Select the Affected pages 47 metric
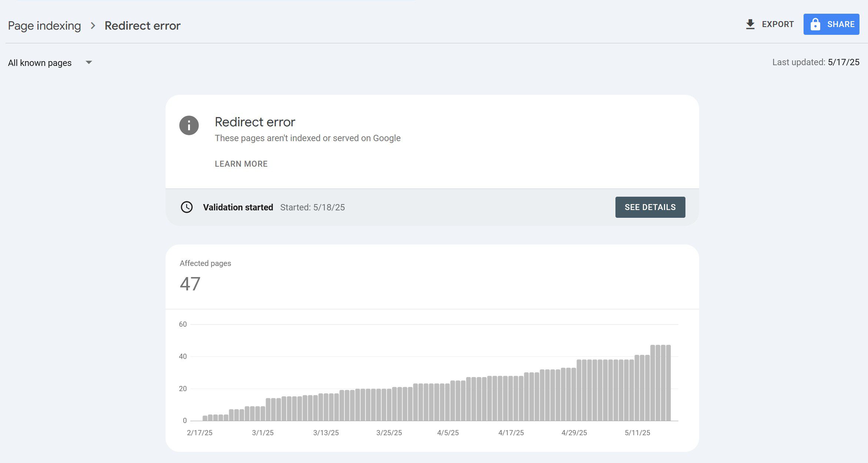 205,276
